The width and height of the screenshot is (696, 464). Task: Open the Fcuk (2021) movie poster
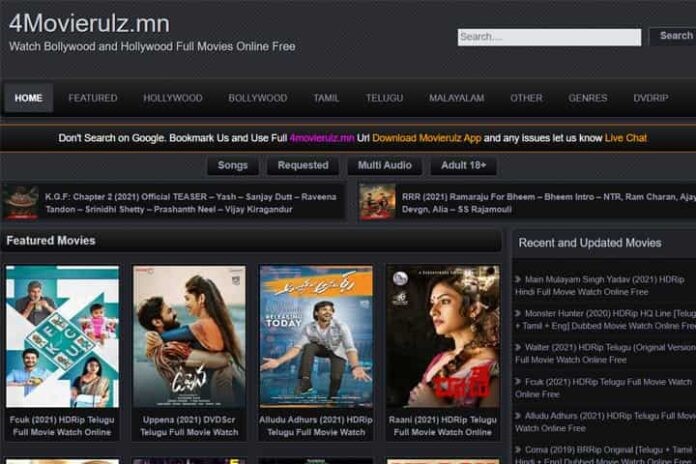(x=62, y=336)
